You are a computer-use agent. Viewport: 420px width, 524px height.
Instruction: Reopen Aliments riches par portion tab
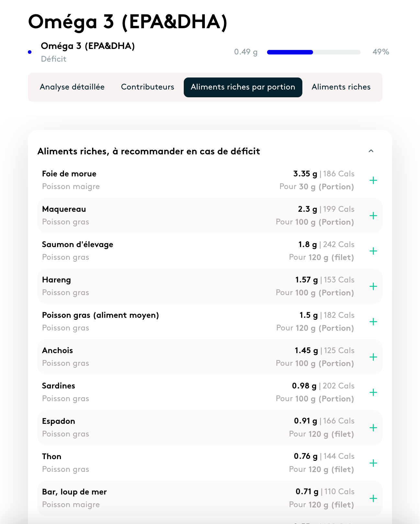coord(243,87)
